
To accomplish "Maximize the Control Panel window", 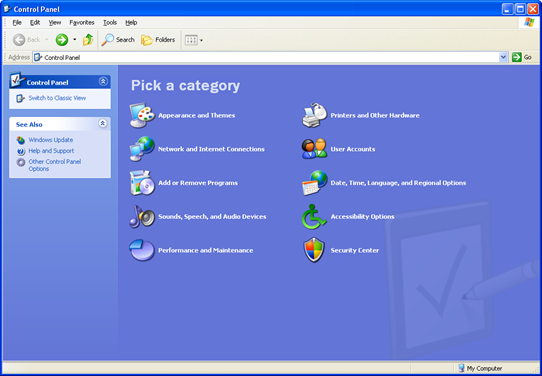I will point(520,9).
